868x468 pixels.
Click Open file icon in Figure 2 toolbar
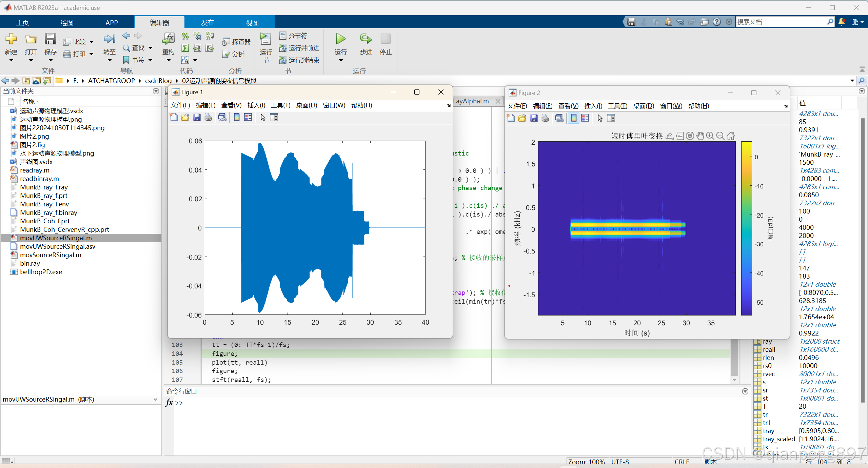pyautogui.click(x=522, y=118)
